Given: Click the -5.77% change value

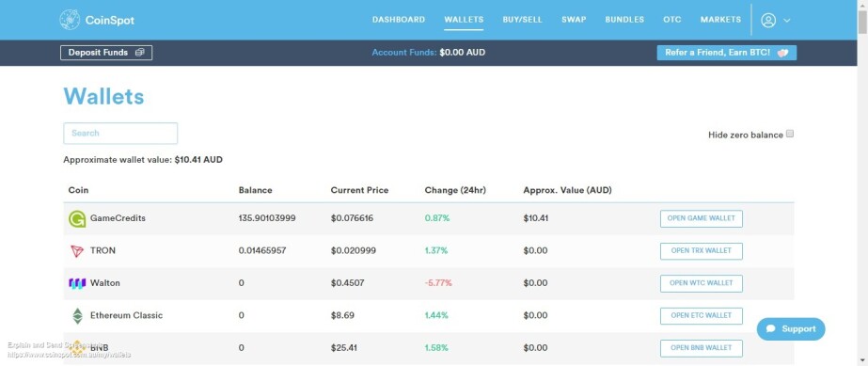Looking at the screenshot, I should tap(438, 283).
